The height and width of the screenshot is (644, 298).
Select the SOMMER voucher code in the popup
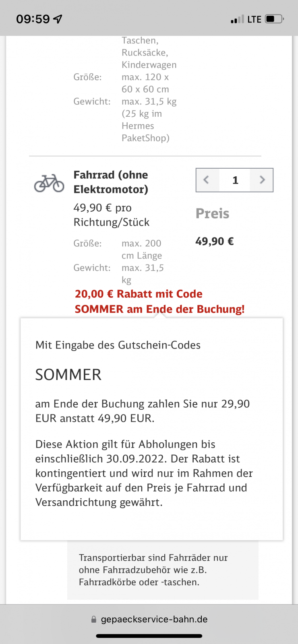tap(68, 375)
